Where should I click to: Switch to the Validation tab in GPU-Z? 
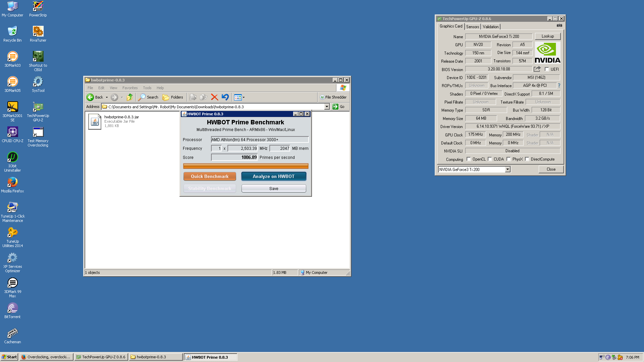coord(490,27)
